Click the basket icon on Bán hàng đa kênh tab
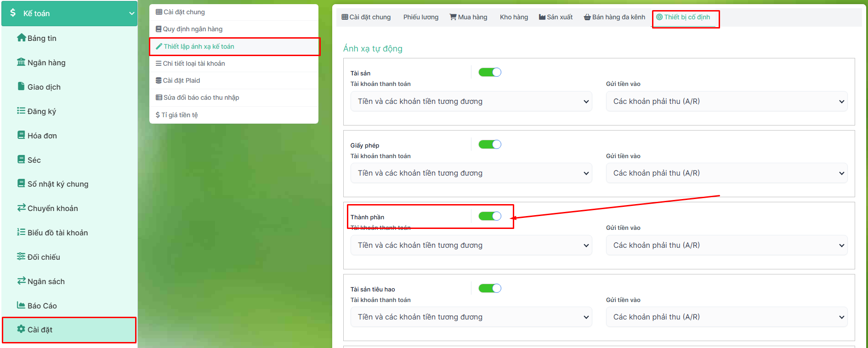Screen dimensions: 868x348 click(x=587, y=17)
